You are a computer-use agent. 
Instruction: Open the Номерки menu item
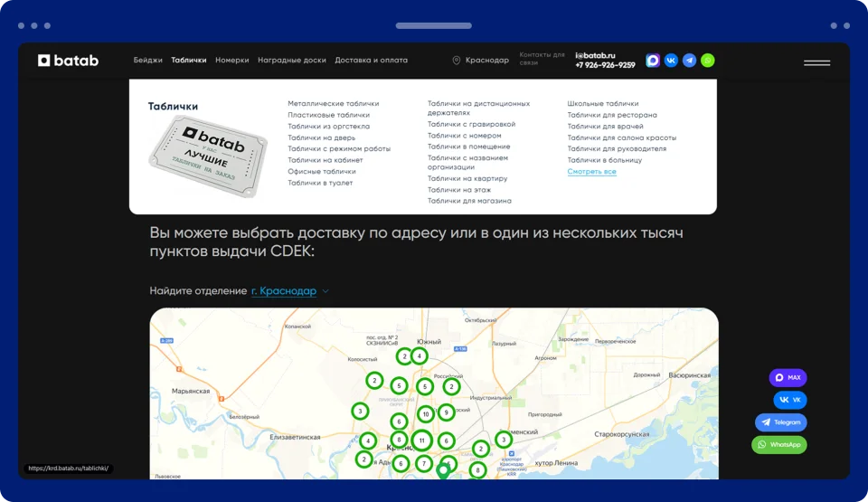(232, 60)
